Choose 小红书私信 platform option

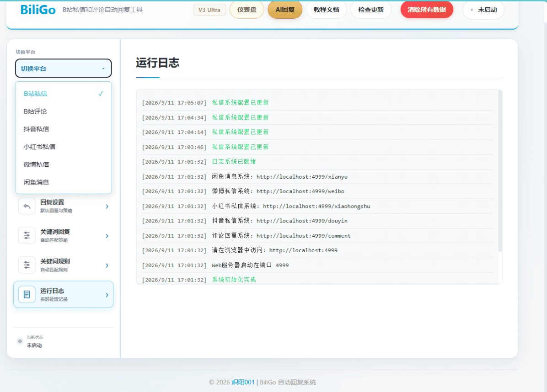63,147
